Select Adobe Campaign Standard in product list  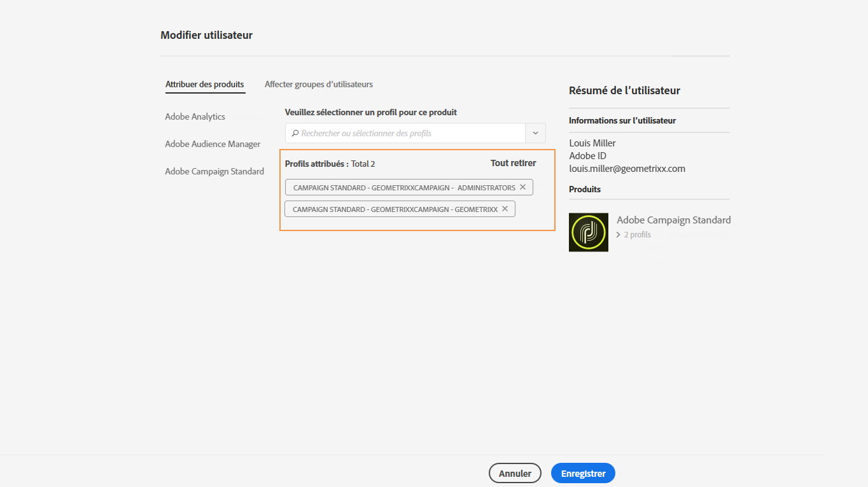click(214, 171)
